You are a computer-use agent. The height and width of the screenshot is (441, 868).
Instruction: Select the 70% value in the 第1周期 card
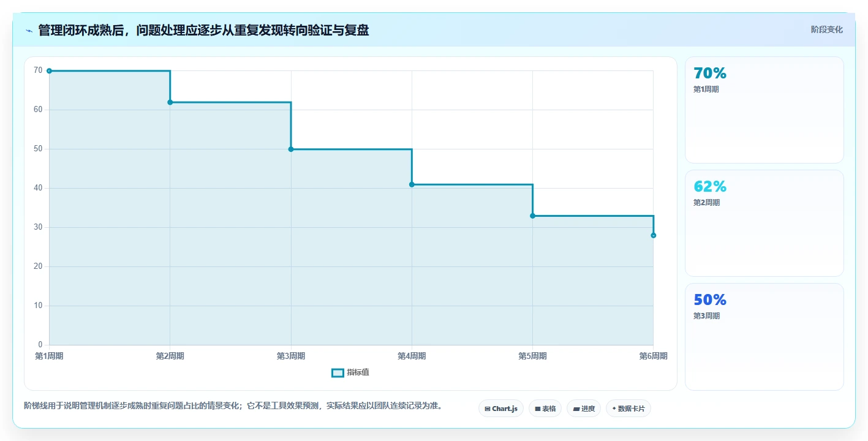click(710, 73)
